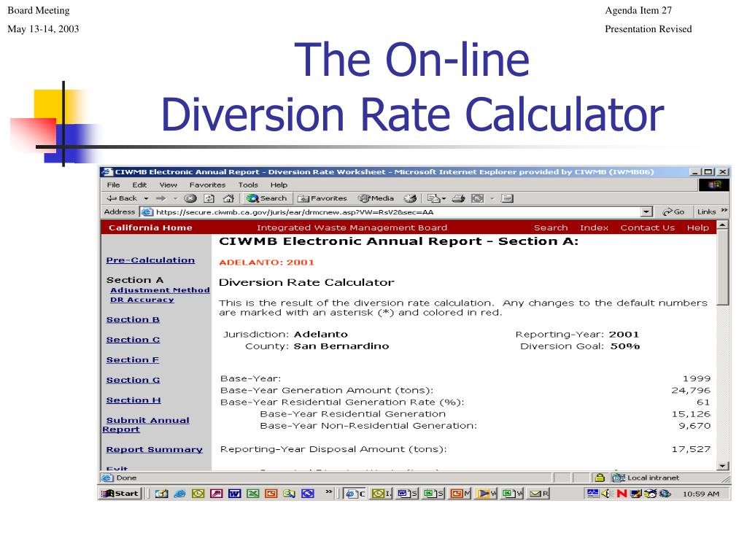This screenshot has height=560, width=747.
Task: Go to Section B link
Action: point(133,319)
